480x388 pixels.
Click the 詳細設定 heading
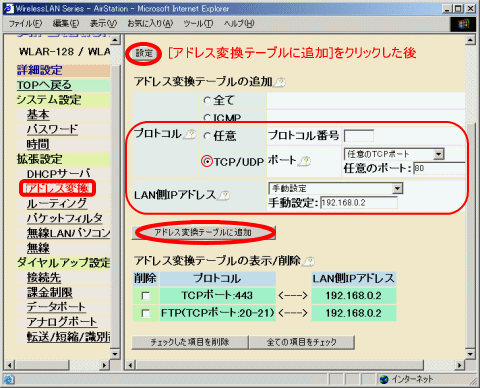click(x=40, y=70)
